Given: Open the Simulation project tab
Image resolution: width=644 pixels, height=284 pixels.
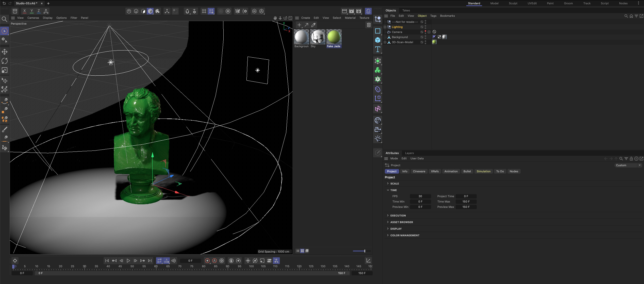Looking at the screenshot, I should 483,171.
